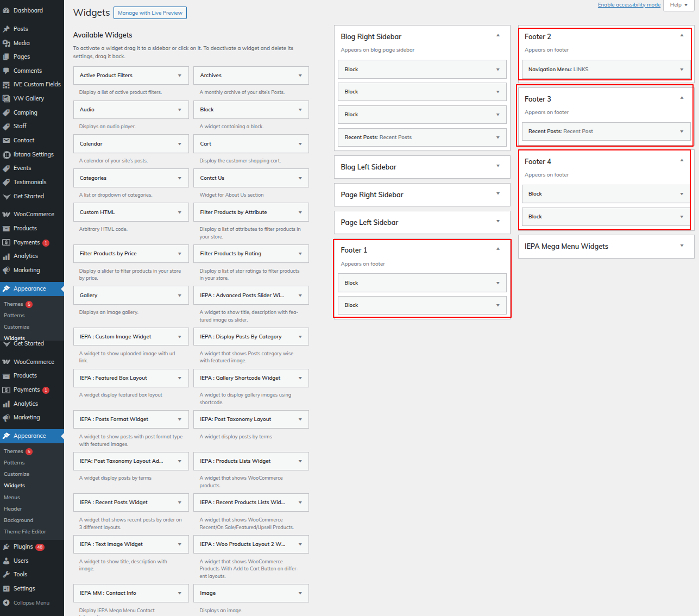Go to Menus under Appearance
Screen dimensions: 699x616
[x=12, y=497]
